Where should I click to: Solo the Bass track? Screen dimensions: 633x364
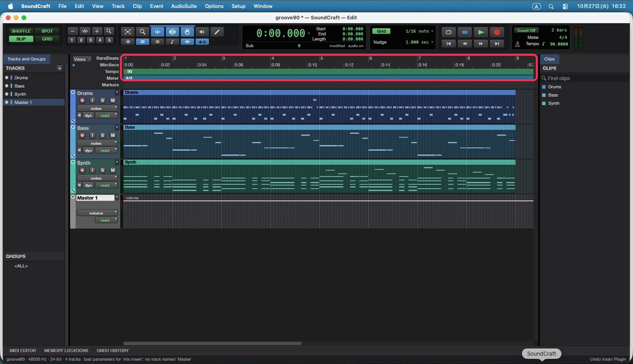102,135
